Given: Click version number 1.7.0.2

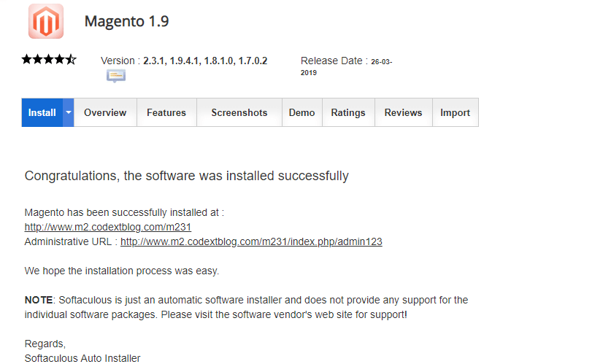Looking at the screenshot, I should (x=253, y=61).
